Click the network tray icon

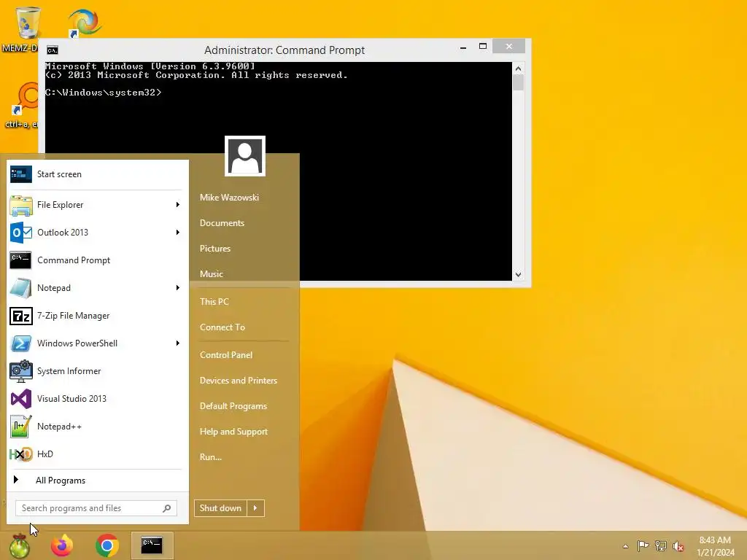(661, 545)
